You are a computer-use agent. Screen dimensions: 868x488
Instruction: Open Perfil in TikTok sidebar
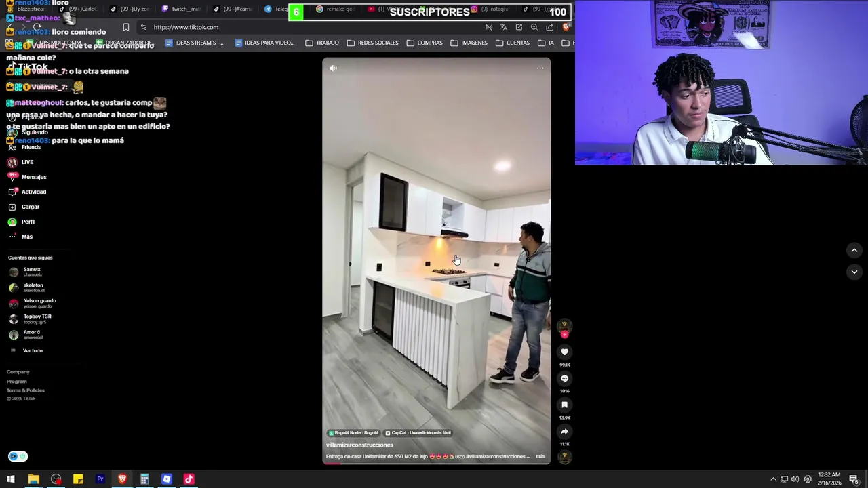pos(21,222)
